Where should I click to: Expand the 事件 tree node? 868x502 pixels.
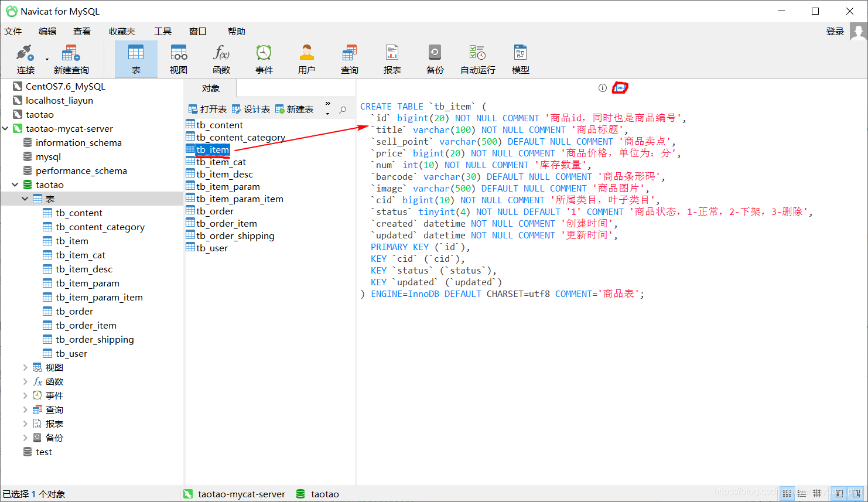click(x=25, y=395)
